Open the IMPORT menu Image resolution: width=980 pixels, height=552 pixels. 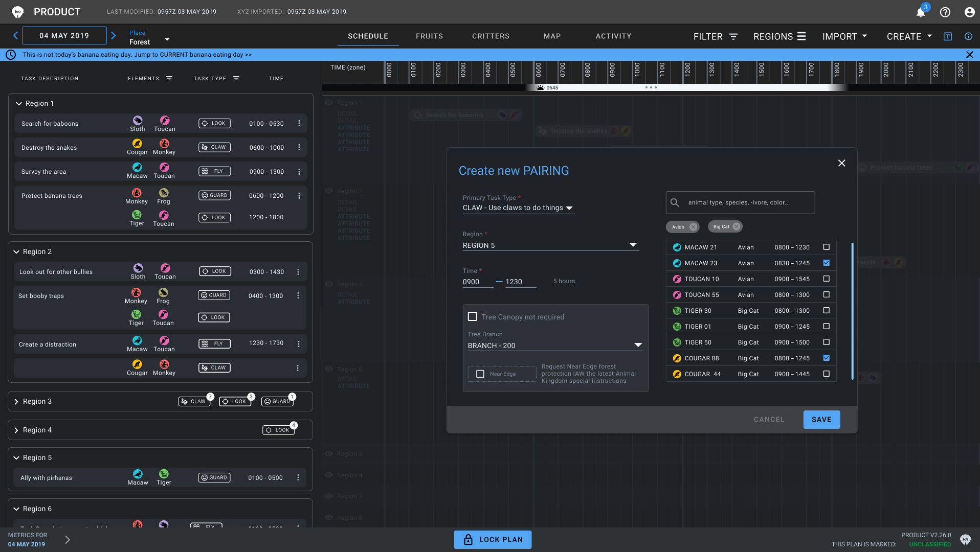(844, 36)
